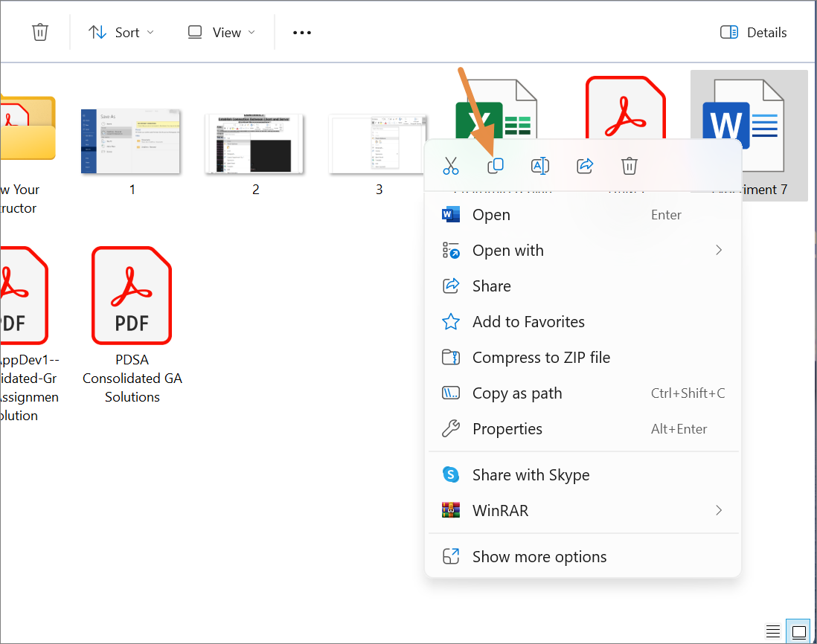Click Show more options
This screenshot has height=644, width=817.
coord(583,556)
